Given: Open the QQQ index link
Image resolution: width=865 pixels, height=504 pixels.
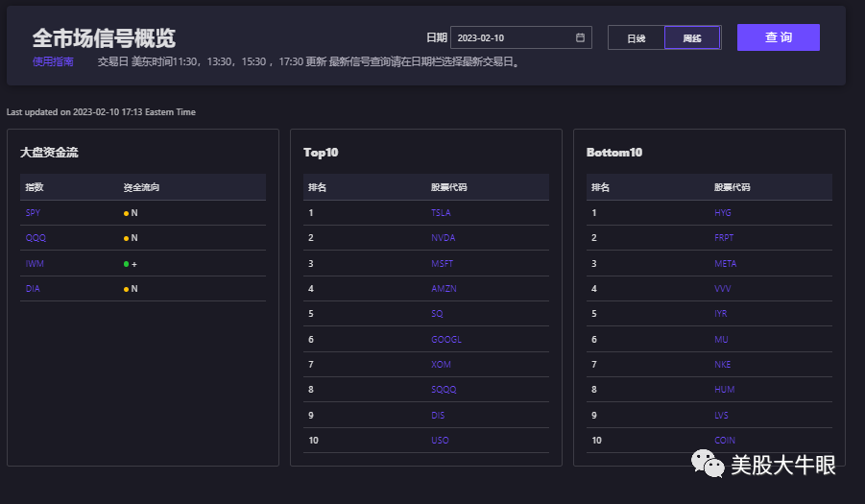Looking at the screenshot, I should (x=36, y=238).
